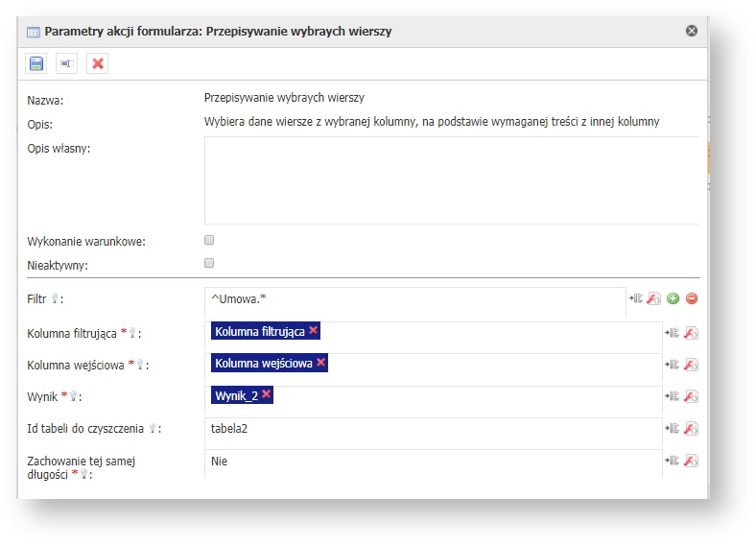756x545 pixels.
Task: Tick the Nieaktywny checkbox
Action: pos(209,263)
